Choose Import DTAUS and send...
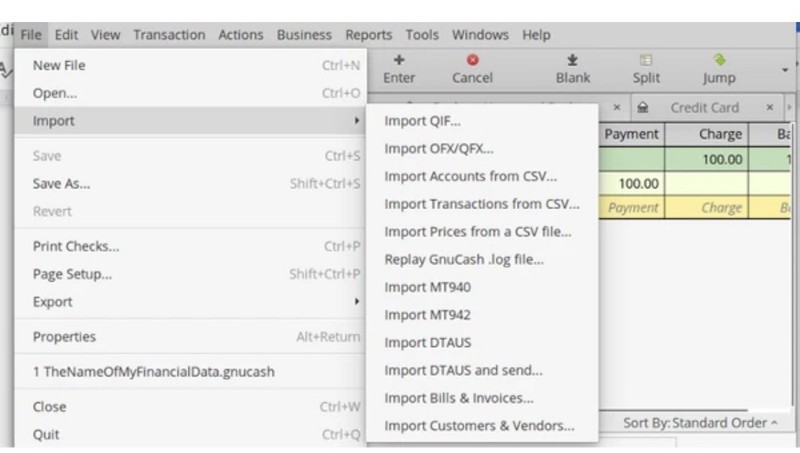The width and height of the screenshot is (800, 453). coord(482,370)
